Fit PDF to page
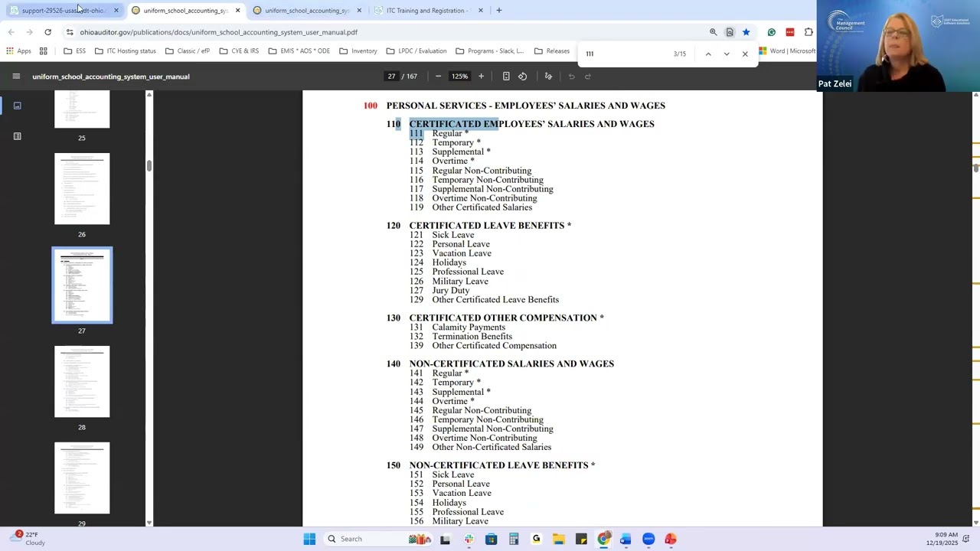Image resolution: width=980 pixels, height=551 pixels. pyautogui.click(x=506, y=77)
